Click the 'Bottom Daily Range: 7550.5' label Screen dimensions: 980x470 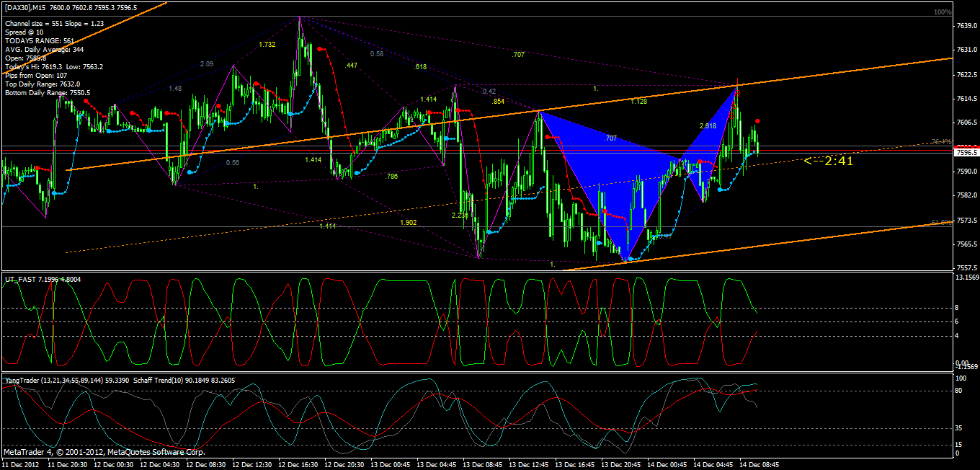(x=48, y=93)
